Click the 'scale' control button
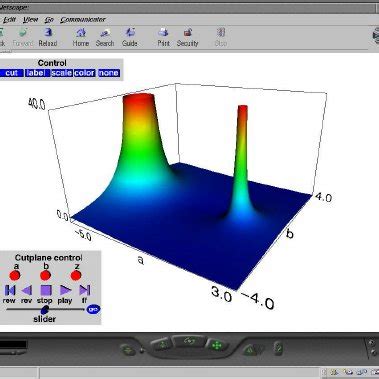Viewport: 379px width, 379px height. point(62,73)
